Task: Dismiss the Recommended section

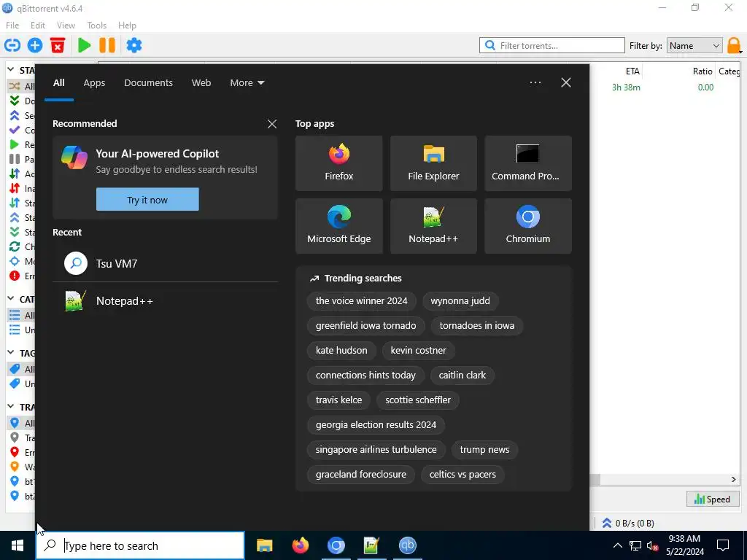Action: coord(272,124)
